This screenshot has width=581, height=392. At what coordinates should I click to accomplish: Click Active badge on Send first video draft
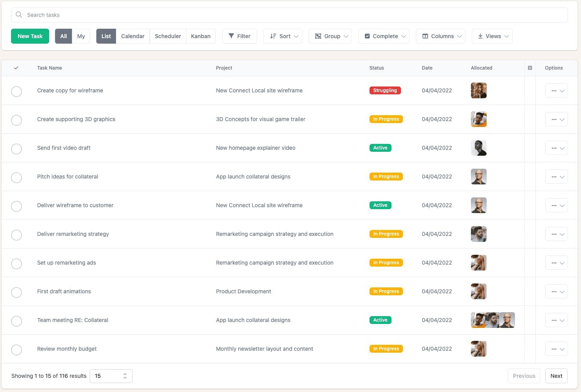(381, 148)
